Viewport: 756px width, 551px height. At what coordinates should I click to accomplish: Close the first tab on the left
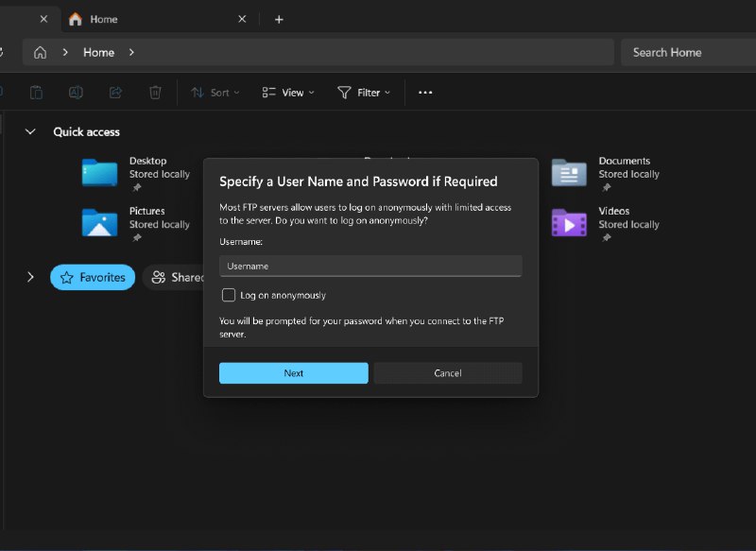coord(43,19)
